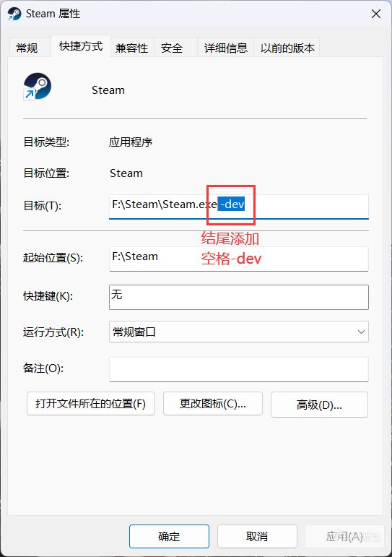The image size is (392, 557).
Task: Click the Steam shortcut icon in header
Action: [x=38, y=86]
